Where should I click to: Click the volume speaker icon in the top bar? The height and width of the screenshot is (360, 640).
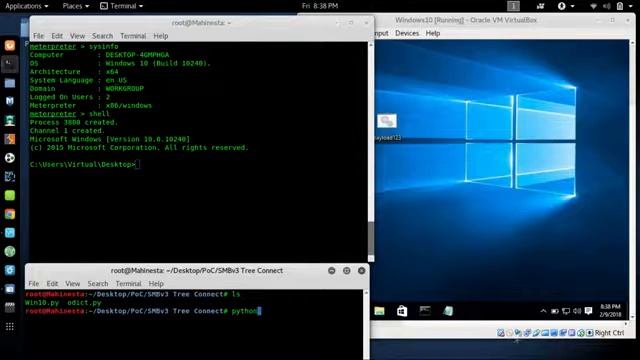[607, 6]
